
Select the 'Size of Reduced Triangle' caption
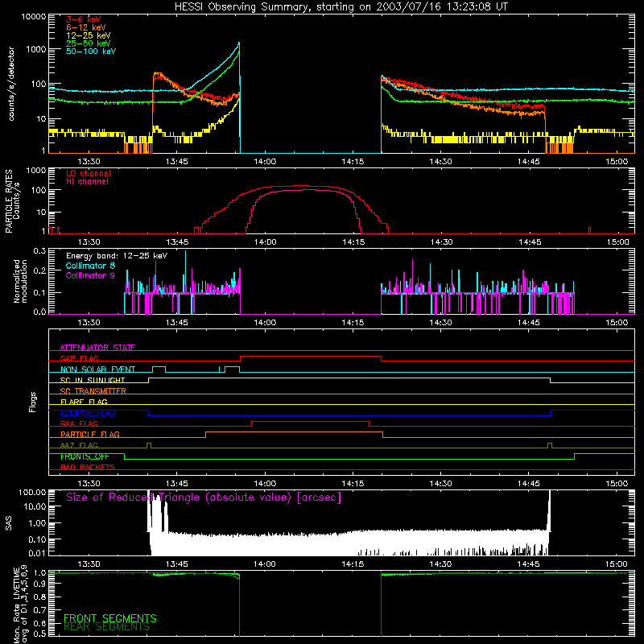coord(204,497)
